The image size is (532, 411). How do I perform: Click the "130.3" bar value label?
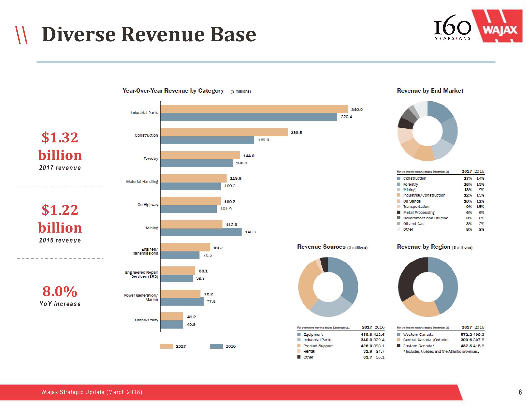coord(241,163)
